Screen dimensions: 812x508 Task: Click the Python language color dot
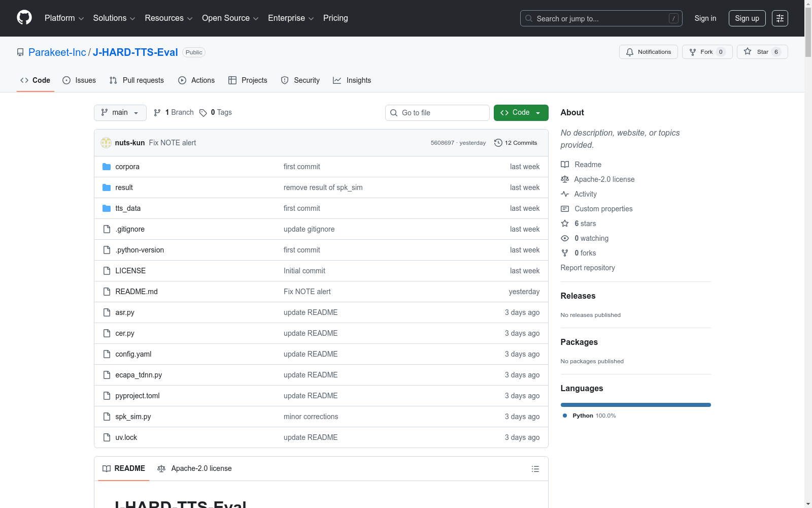(x=565, y=416)
